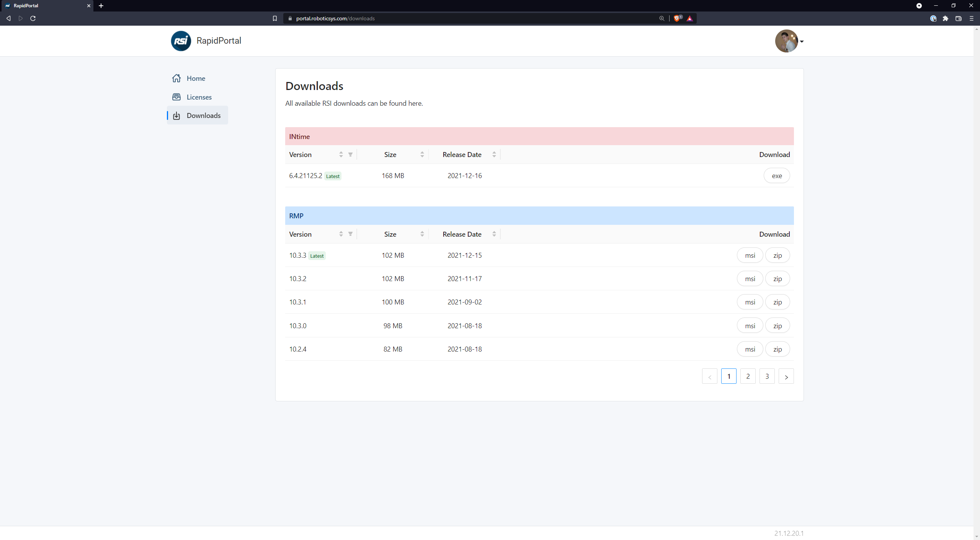Download INtime 6.4.21125.2 exe
The height and width of the screenshot is (540, 980).
[x=777, y=176]
